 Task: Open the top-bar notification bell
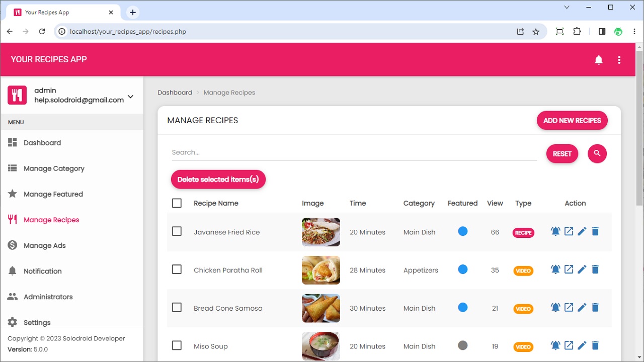(x=599, y=59)
